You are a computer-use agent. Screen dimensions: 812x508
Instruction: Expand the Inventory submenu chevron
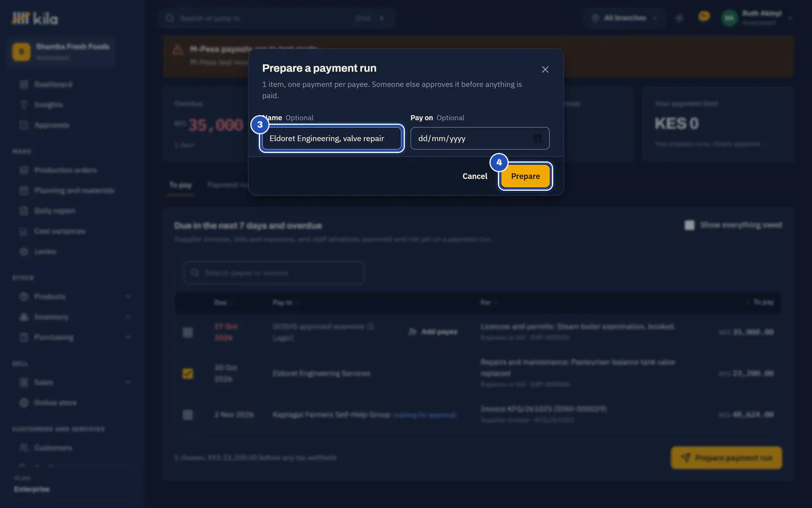[x=128, y=317]
